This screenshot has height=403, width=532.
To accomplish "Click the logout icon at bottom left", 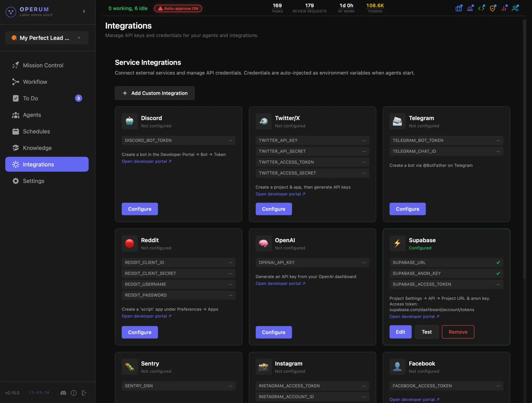I will click(x=84, y=393).
